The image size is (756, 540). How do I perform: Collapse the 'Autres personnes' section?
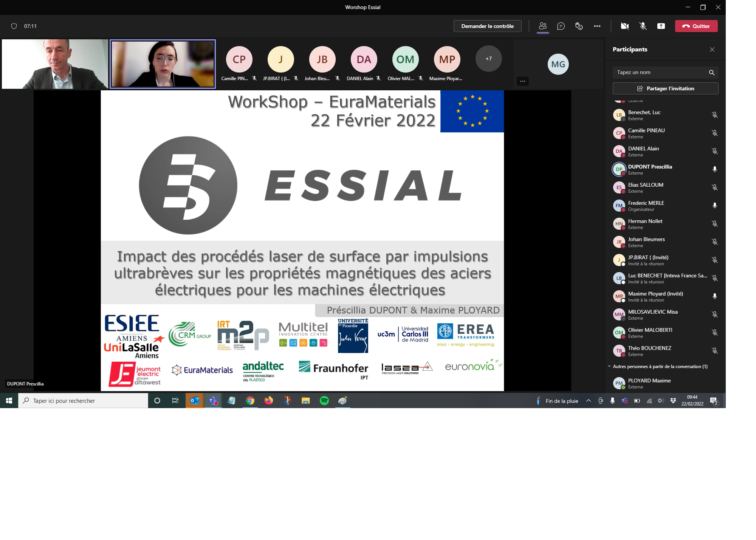pyautogui.click(x=609, y=367)
